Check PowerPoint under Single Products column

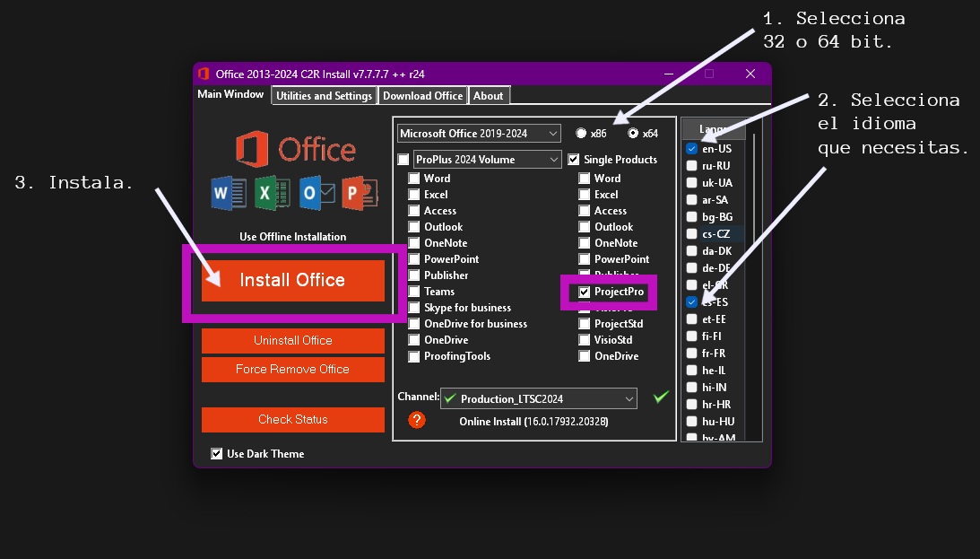point(584,259)
